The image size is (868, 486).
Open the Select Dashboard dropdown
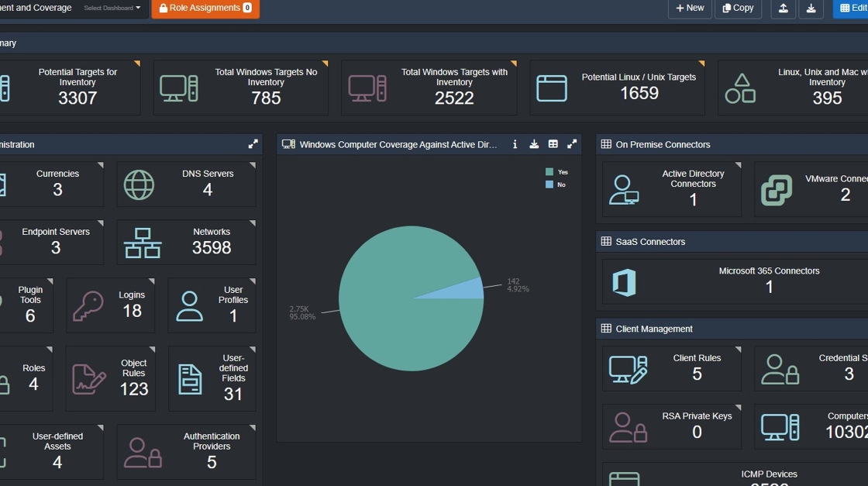pos(112,8)
